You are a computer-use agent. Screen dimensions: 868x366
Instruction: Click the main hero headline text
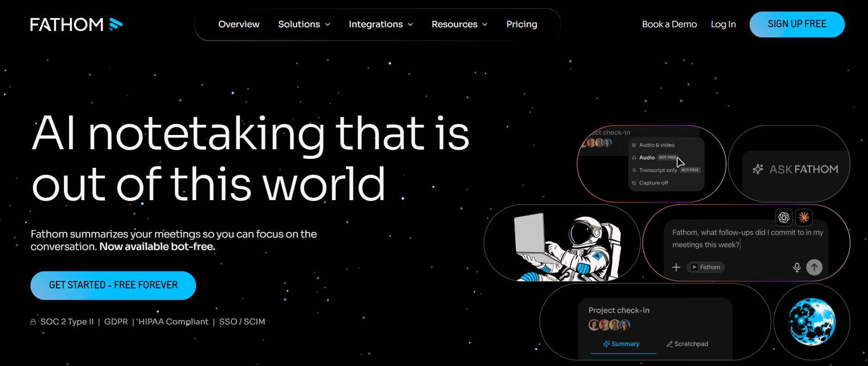[x=251, y=159]
